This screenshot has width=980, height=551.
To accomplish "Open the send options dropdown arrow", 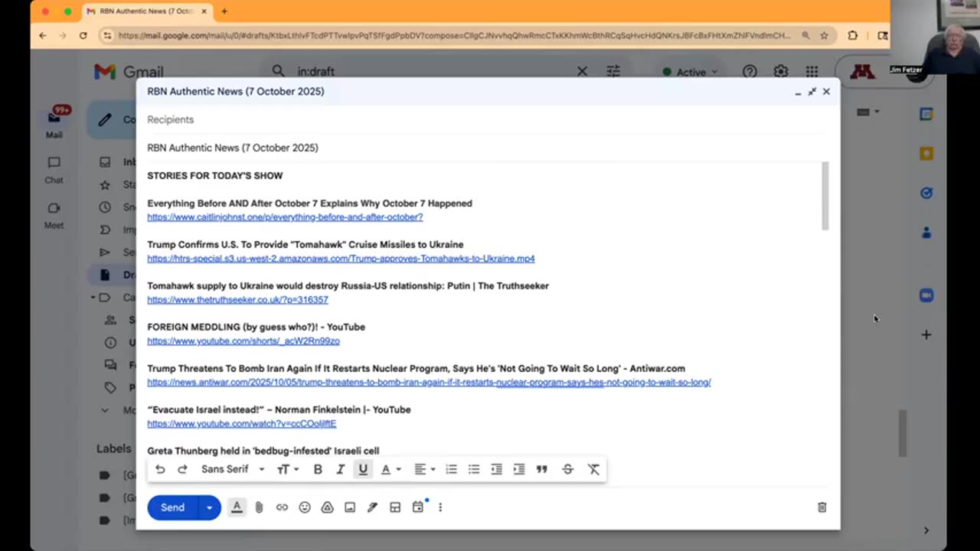I will pyautogui.click(x=209, y=507).
